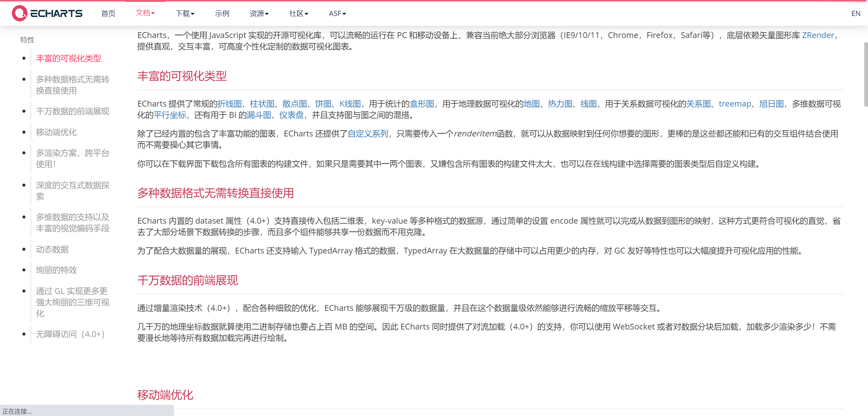Follow the ZRender hyperlink
Viewport: 868px width, 416px height.
817,35
